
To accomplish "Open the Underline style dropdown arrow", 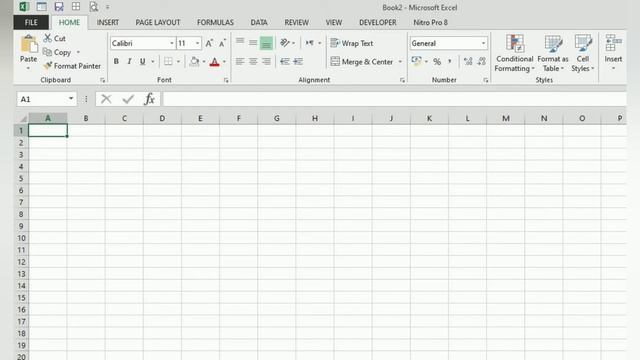I will click(153, 62).
